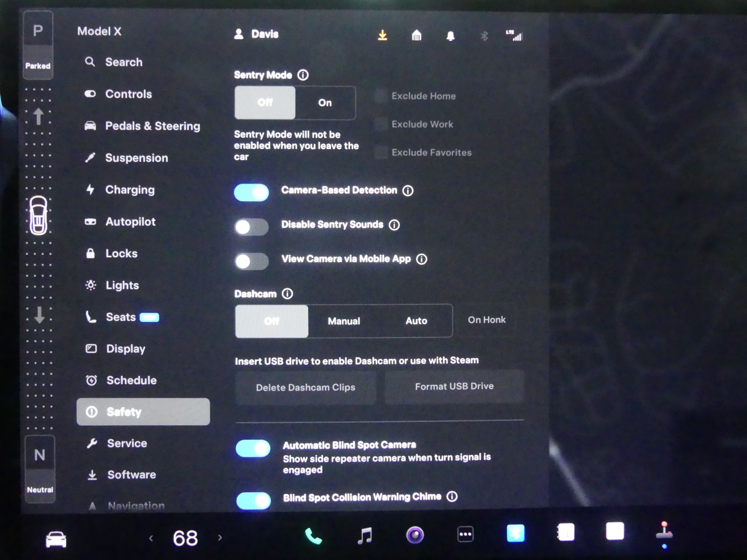Disable Camera-Based Detection toggle
Screen dimensions: 747x560
(x=252, y=192)
